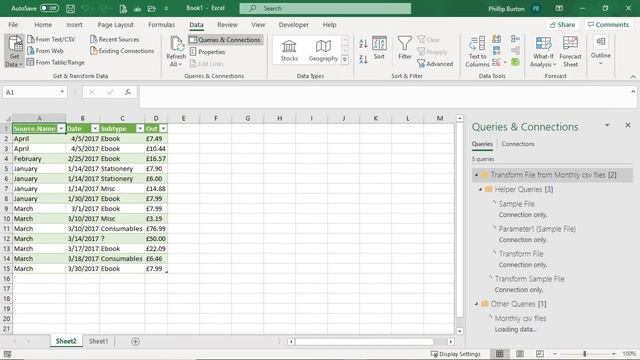Click Refresh All button
This screenshot has height=360, width=640.
point(176,51)
